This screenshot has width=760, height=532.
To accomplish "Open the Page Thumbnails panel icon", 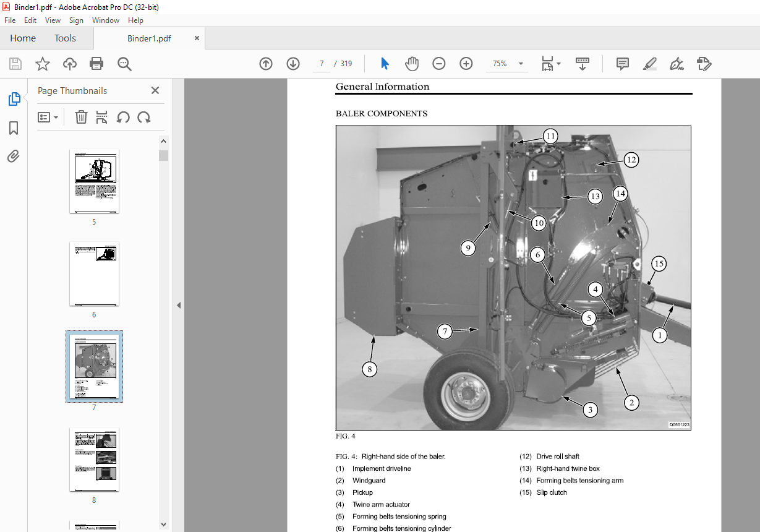I will tap(14, 99).
